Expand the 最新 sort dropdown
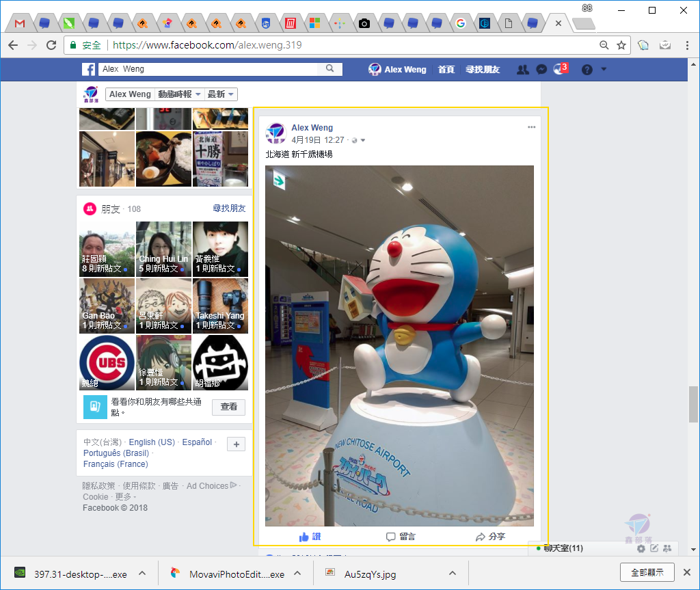This screenshot has width=700, height=590. (221, 94)
